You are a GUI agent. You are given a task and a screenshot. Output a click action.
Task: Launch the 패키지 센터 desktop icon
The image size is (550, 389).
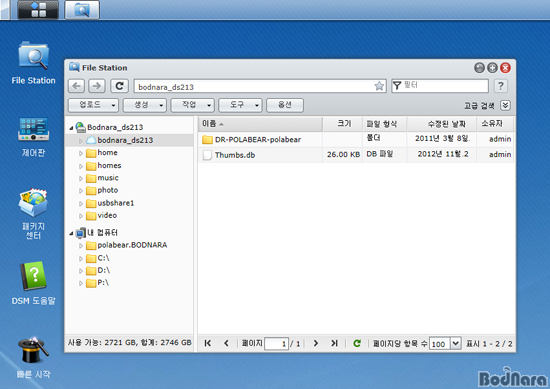click(x=33, y=214)
